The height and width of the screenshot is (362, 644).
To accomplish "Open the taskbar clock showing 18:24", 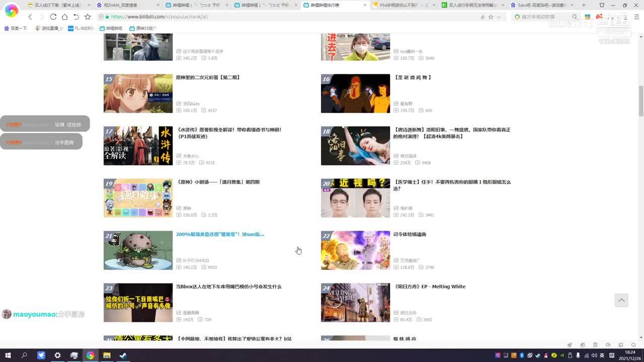I will point(630,355).
